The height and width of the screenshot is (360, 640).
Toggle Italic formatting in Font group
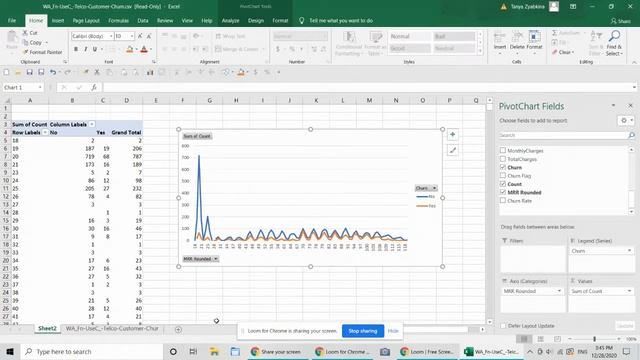[85, 49]
